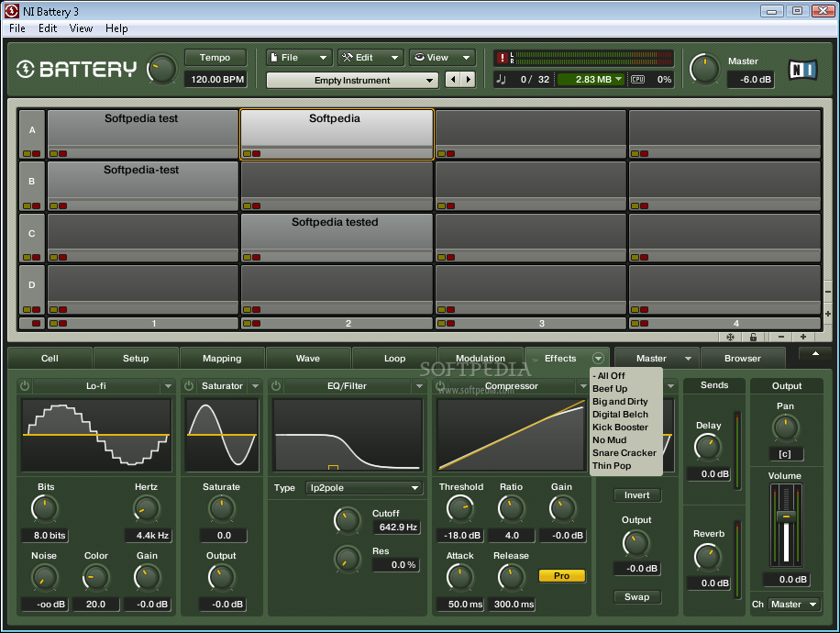Open the File dropdown in the toolbar

click(x=299, y=58)
